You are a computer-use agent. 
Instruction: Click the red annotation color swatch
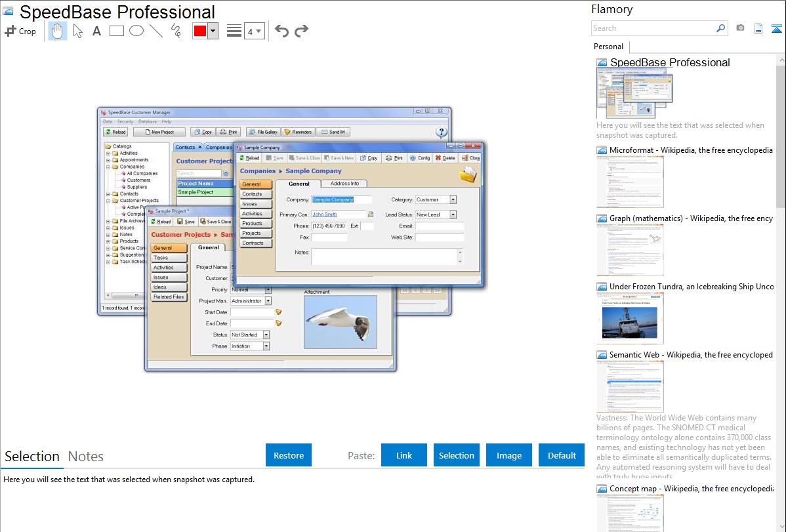tap(200, 31)
